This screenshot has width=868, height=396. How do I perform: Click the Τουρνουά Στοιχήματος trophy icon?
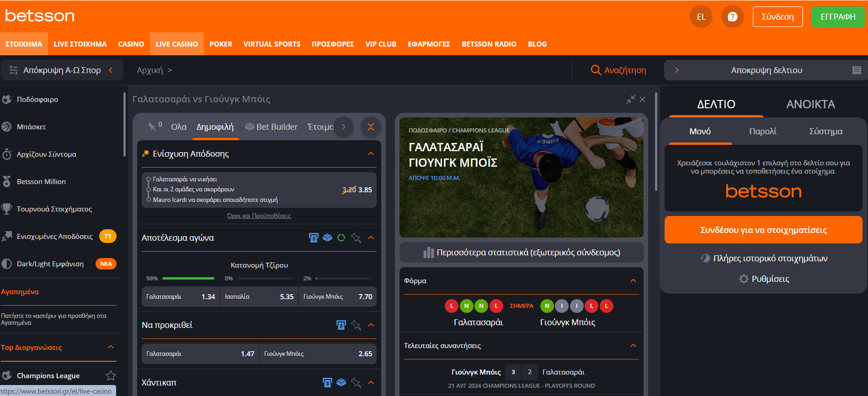pyautogui.click(x=7, y=209)
